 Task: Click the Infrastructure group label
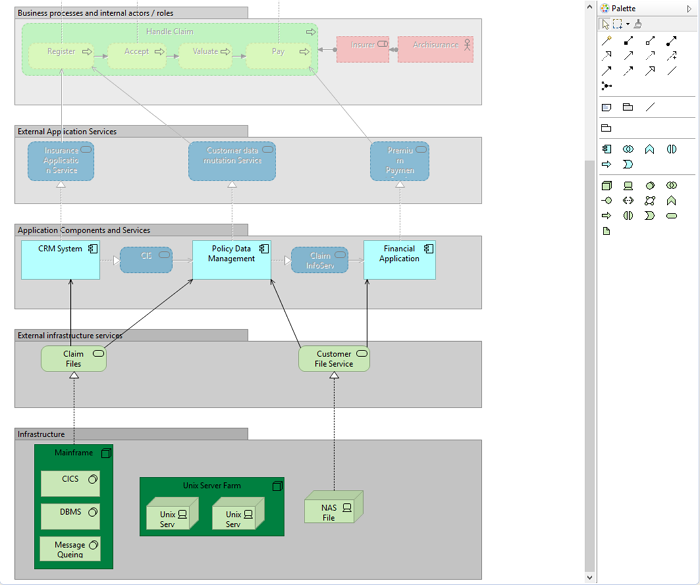click(41, 434)
